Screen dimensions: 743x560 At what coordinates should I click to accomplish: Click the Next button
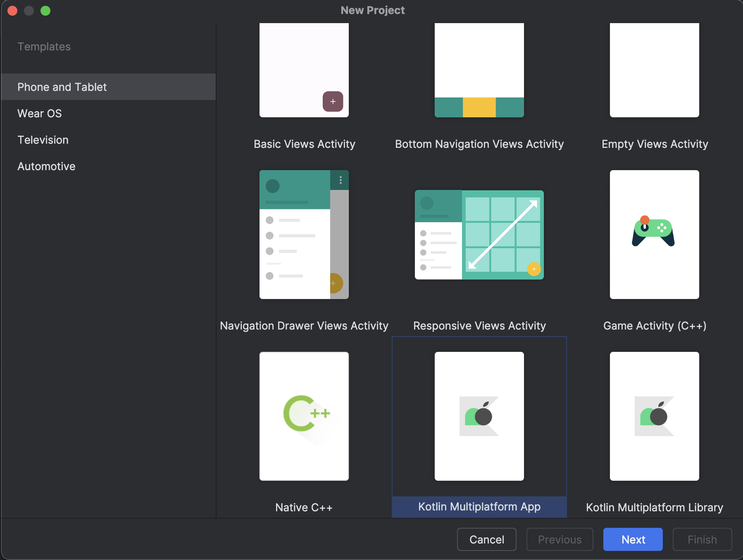tap(633, 539)
